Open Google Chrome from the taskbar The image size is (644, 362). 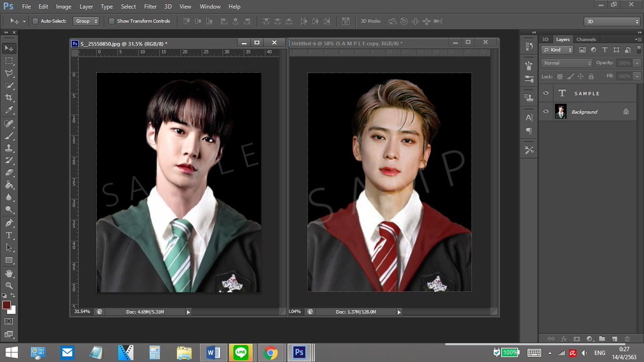coord(270,352)
